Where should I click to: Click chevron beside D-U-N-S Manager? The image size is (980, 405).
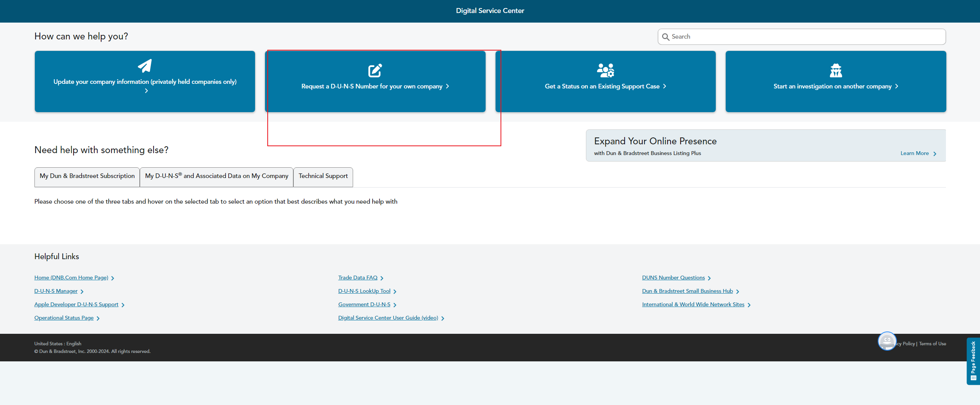click(82, 291)
